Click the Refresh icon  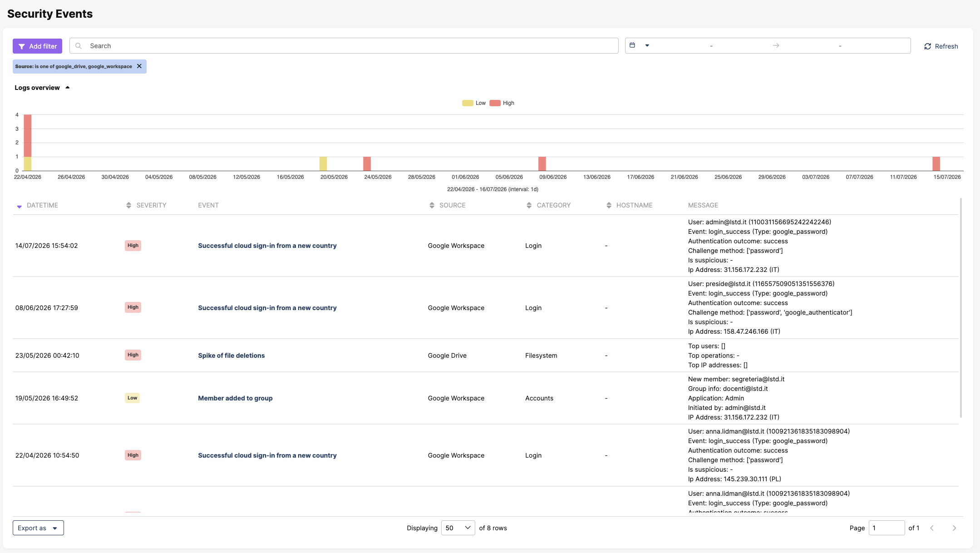point(928,46)
